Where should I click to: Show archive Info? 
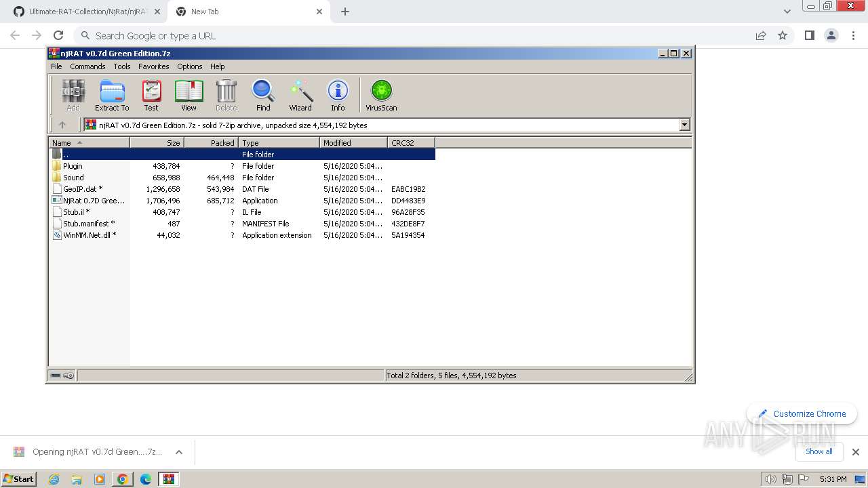(338, 95)
